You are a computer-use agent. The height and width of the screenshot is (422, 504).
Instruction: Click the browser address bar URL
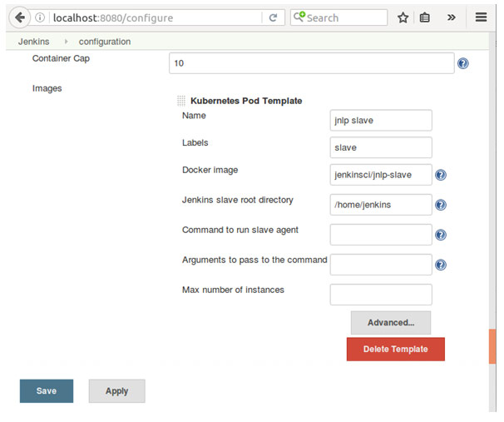[x=113, y=17]
